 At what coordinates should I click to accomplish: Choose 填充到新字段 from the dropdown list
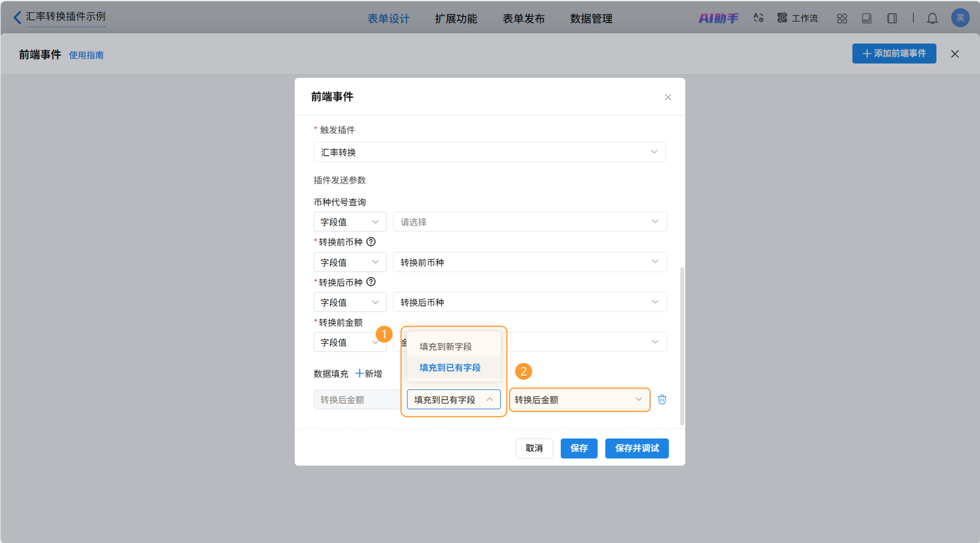coord(445,346)
